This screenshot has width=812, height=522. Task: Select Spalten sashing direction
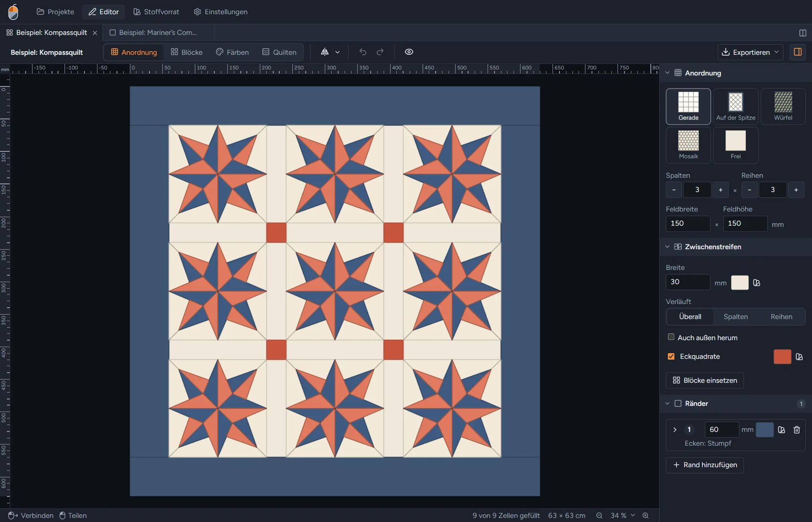(736, 317)
